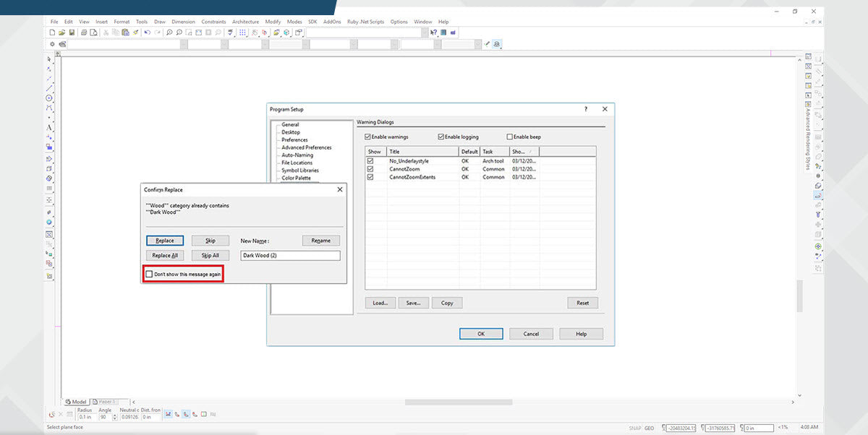The width and height of the screenshot is (868, 435).
Task: Choose the Select arrow tool in left toolbar
Action: point(49,59)
